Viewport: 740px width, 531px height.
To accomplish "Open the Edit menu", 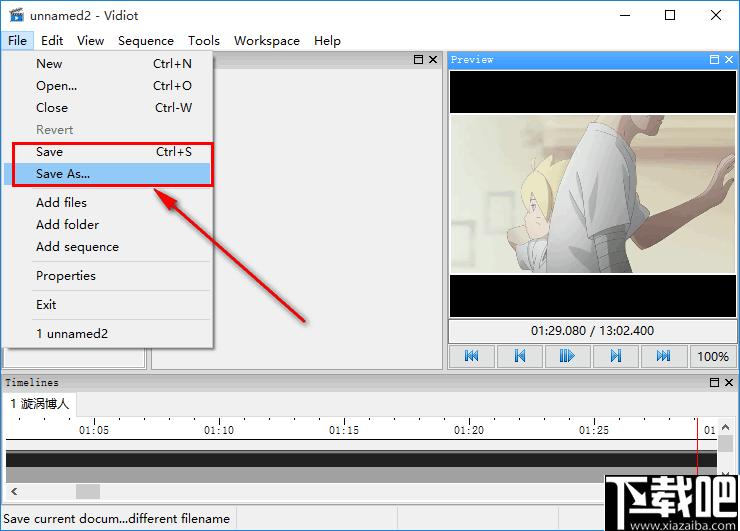I will tap(52, 41).
